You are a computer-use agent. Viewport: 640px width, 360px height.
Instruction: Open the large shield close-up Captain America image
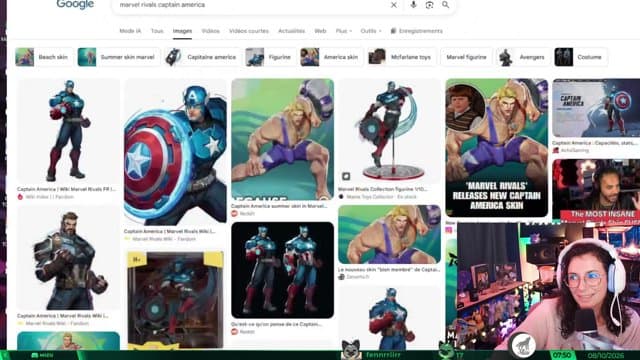coord(175,152)
